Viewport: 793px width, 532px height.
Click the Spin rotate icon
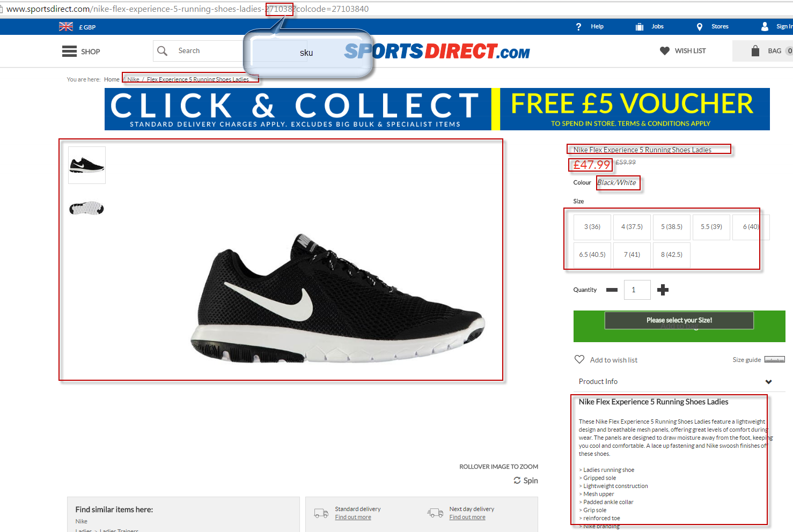[517, 481]
